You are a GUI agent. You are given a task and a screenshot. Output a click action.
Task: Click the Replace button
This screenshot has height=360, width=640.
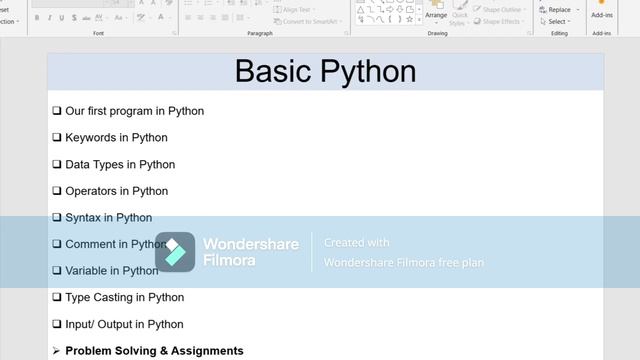coord(556,9)
